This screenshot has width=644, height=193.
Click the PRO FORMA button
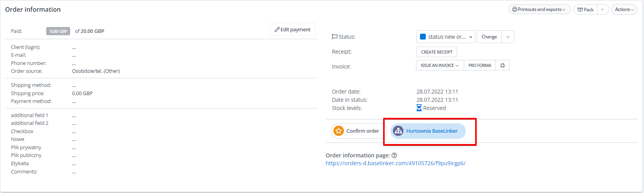[480, 65]
